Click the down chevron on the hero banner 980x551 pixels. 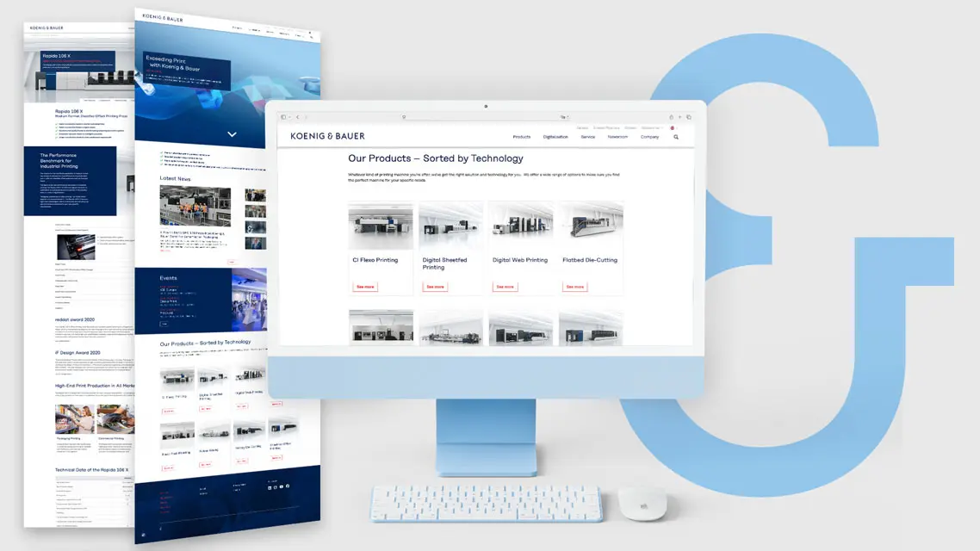[x=232, y=134]
